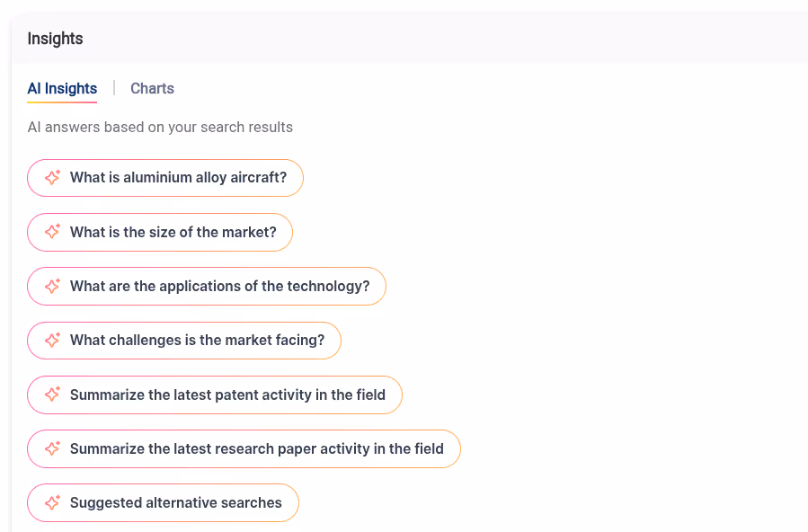Click sparkle icon beside Suggested alternative searches

click(x=52, y=502)
